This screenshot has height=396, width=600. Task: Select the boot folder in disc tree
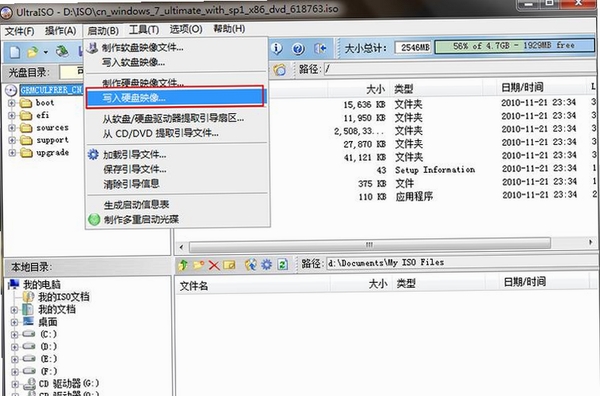pos(45,103)
